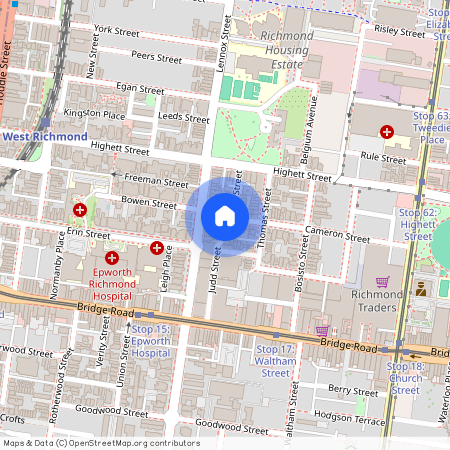Click the Stop 62: Highett Street label

tap(418, 224)
